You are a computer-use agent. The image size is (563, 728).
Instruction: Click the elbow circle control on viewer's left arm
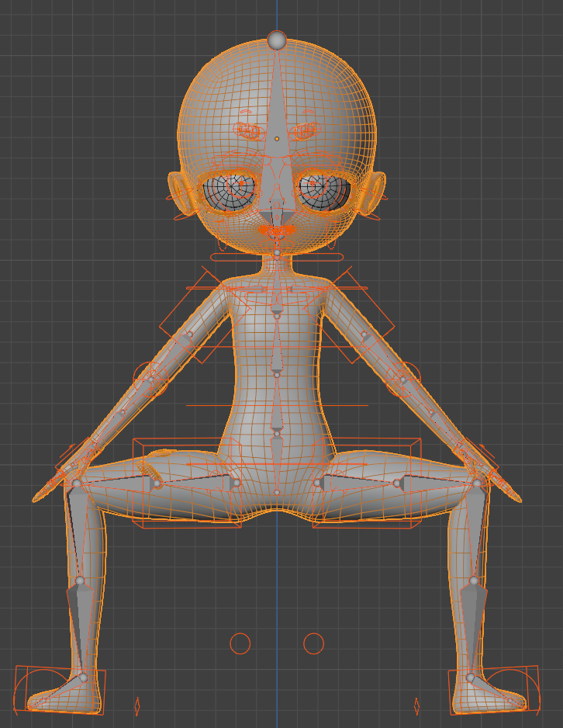pos(150,380)
